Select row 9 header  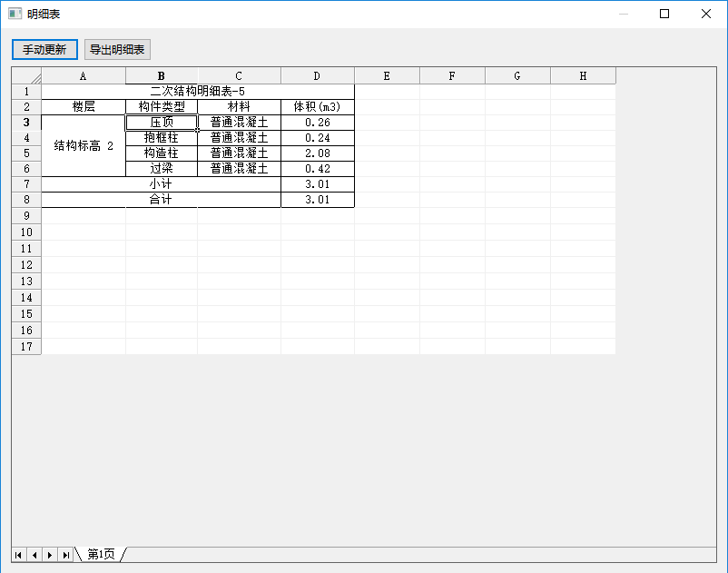(x=26, y=215)
